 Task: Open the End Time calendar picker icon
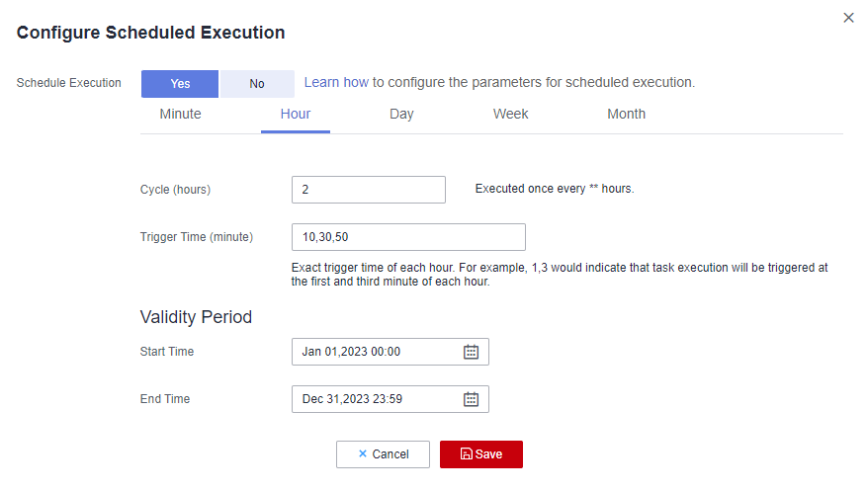point(472,399)
